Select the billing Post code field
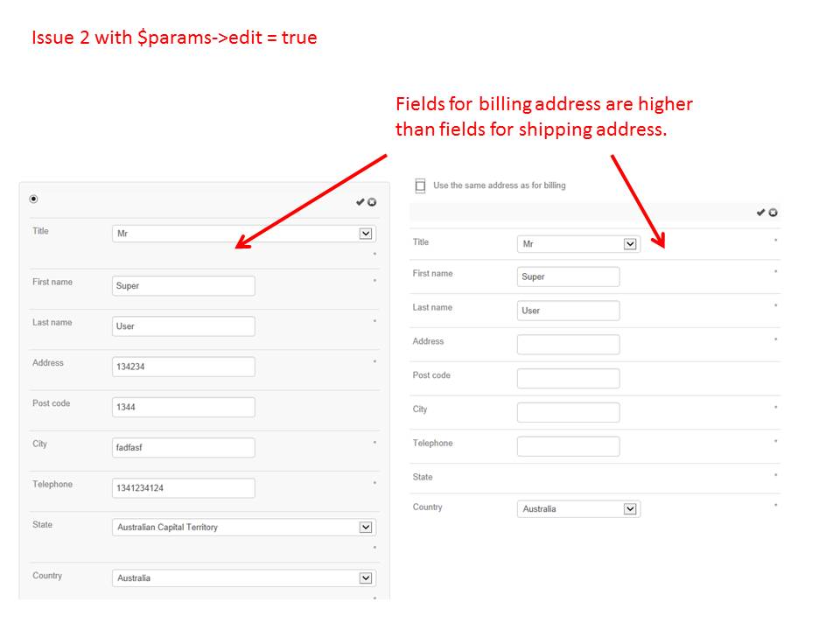840x630 pixels. 184,407
